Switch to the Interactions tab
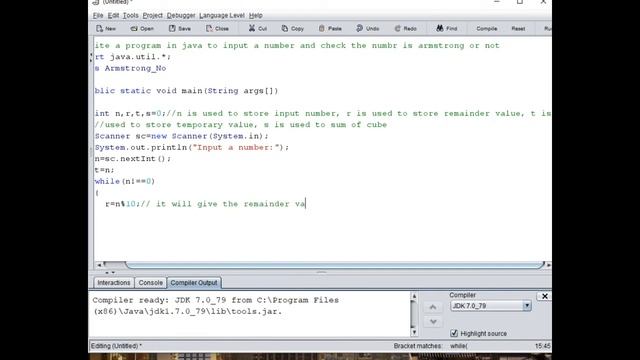This screenshot has width=640, height=360. [113, 283]
